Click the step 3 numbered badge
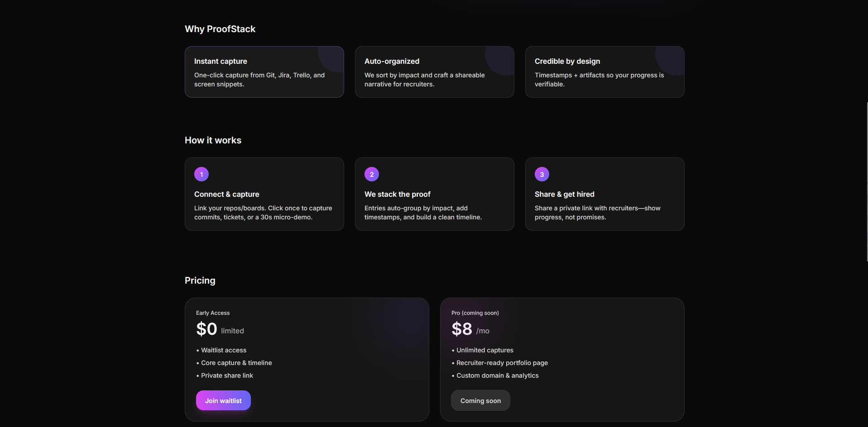The width and height of the screenshot is (868, 427). click(542, 174)
